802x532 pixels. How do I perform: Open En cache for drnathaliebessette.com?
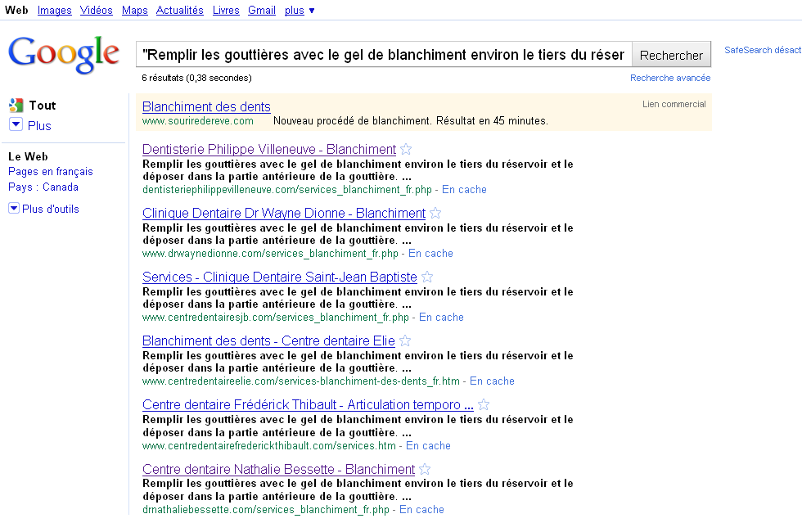(x=421, y=510)
